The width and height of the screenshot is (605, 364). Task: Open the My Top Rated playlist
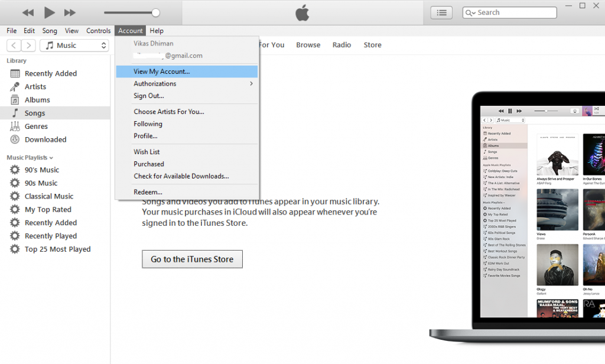click(48, 209)
